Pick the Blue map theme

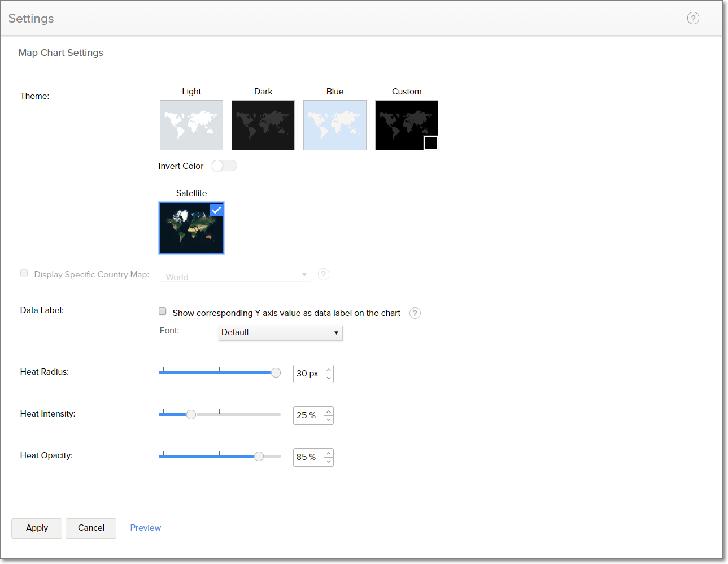[x=335, y=125]
